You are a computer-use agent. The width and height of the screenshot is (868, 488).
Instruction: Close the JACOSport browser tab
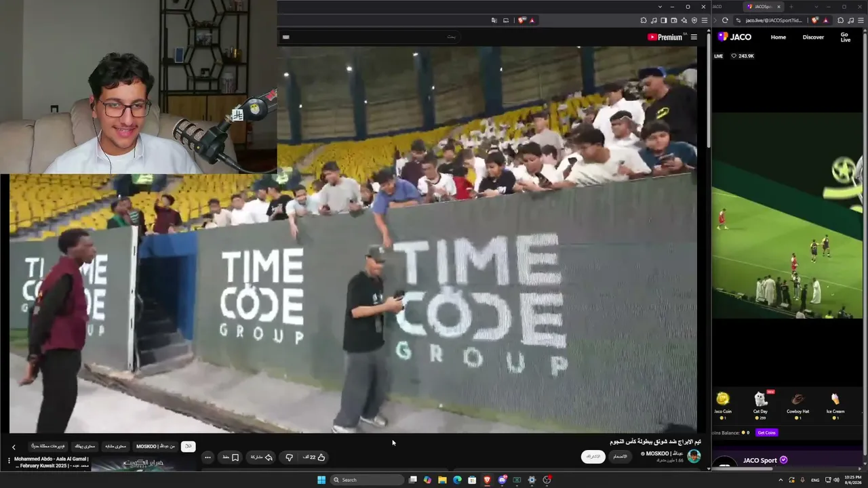tap(778, 7)
